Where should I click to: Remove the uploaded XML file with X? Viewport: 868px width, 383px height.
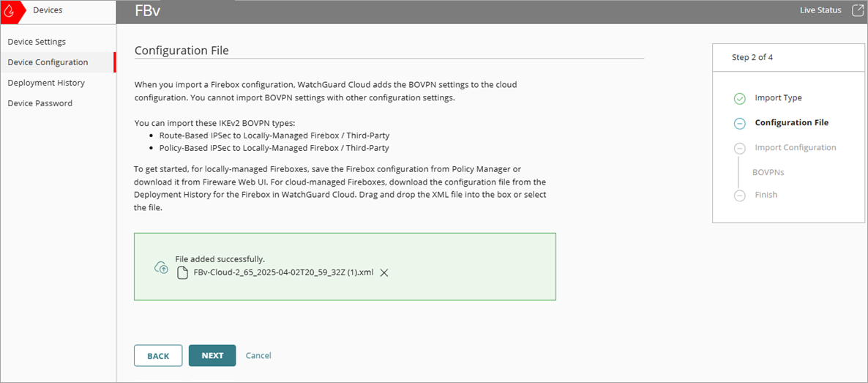(384, 272)
